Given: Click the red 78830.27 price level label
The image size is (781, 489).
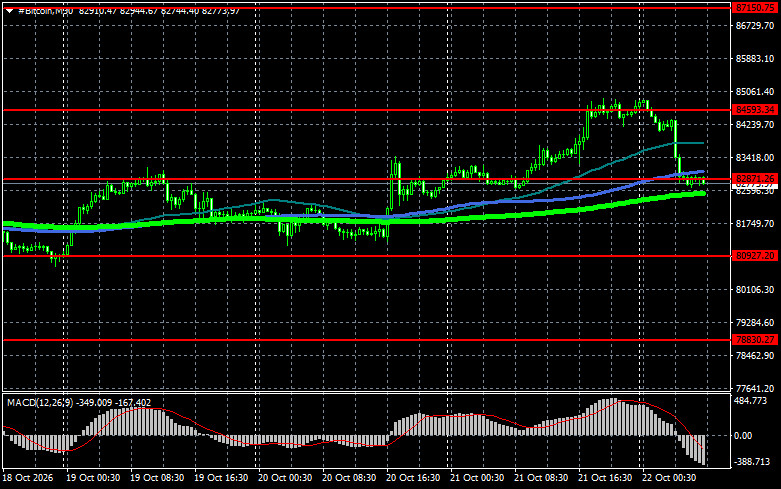Looking at the screenshot, I should [x=755, y=340].
